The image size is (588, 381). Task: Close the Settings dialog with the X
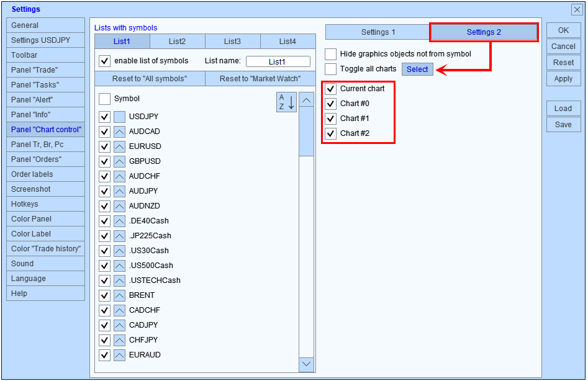(x=577, y=9)
